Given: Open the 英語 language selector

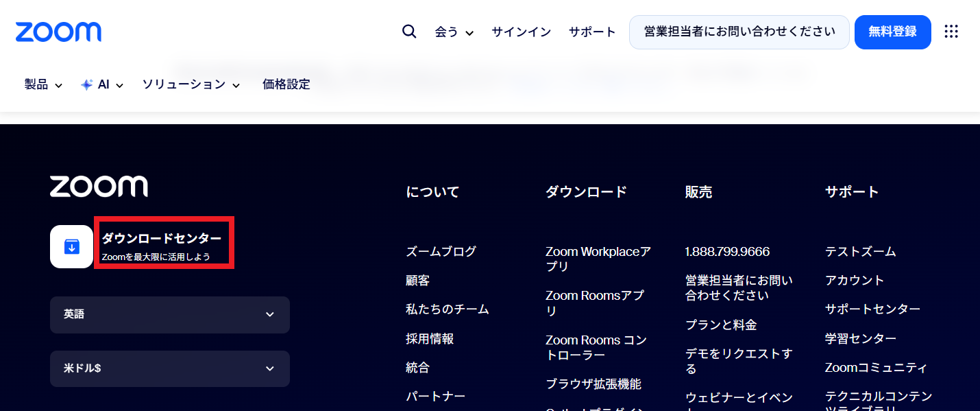Looking at the screenshot, I should point(170,315).
